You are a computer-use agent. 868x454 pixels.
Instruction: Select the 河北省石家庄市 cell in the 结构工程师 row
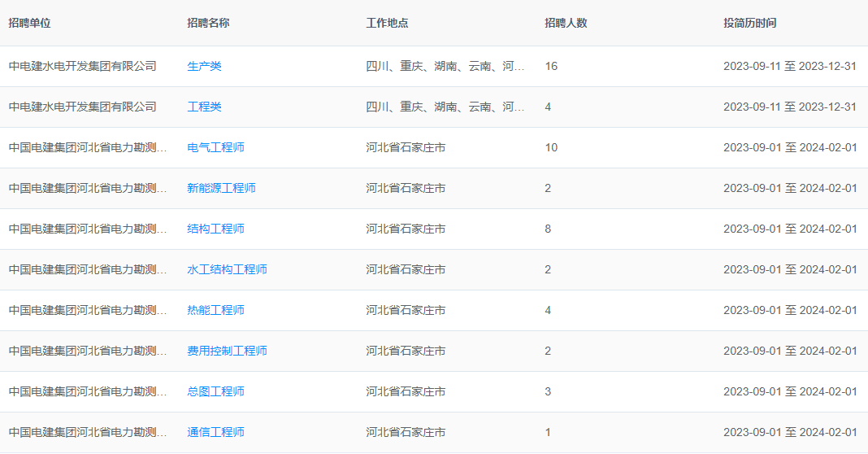(406, 229)
